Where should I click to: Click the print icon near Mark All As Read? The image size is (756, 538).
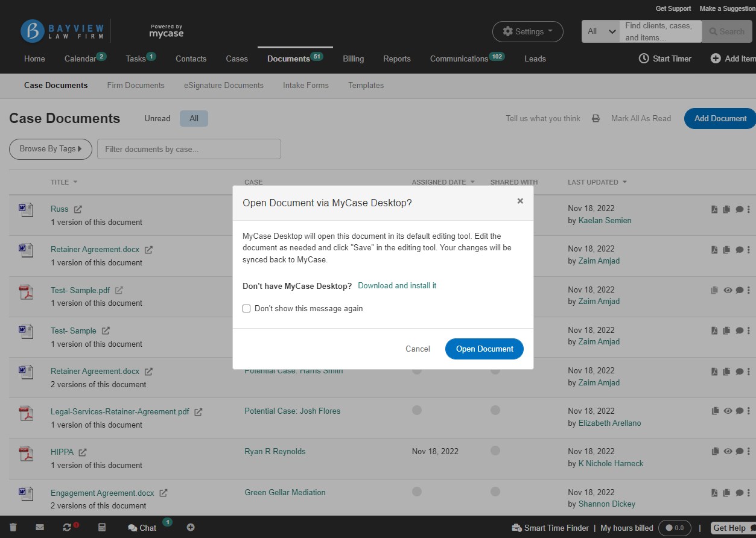click(596, 118)
